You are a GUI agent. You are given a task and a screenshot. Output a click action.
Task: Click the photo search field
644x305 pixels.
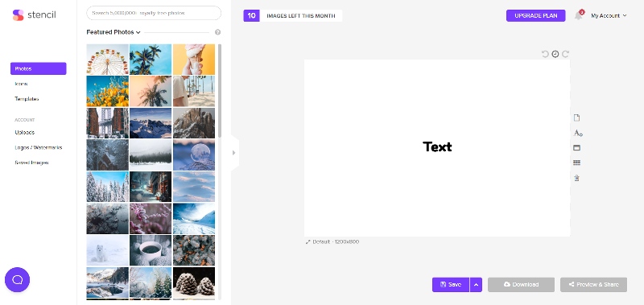coord(154,13)
